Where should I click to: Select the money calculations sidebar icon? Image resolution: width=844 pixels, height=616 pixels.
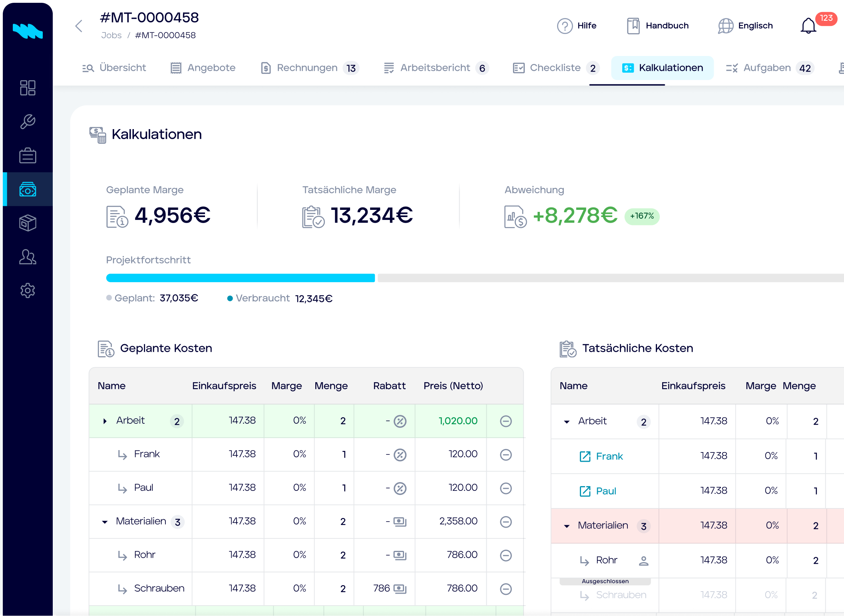pos(28,189)
